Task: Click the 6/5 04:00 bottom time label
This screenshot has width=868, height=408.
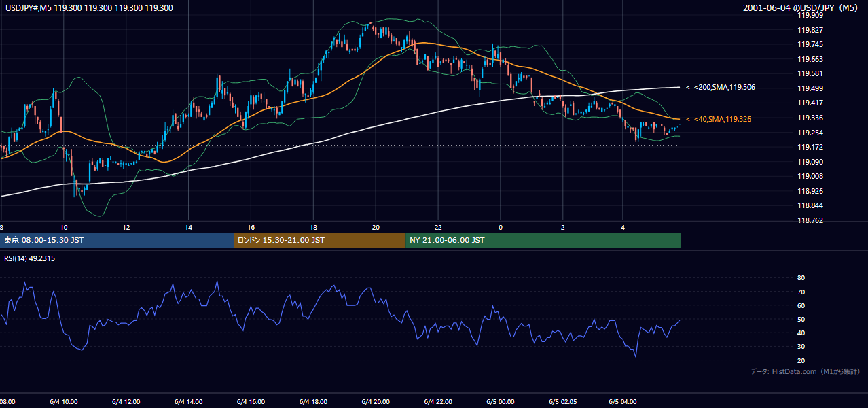Action: coord(622,402)
